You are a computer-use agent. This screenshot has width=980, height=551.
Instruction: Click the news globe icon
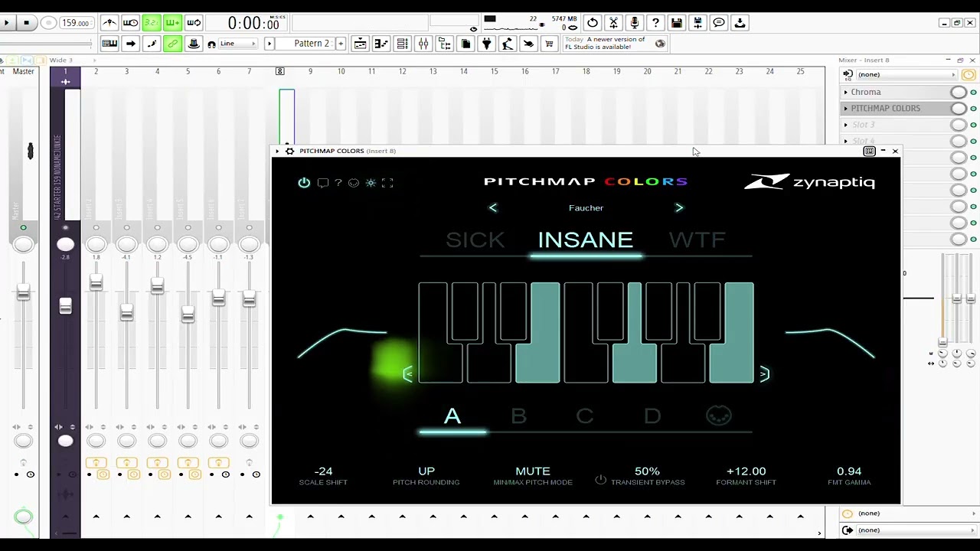pyautogui.click(x=660, y=44)
